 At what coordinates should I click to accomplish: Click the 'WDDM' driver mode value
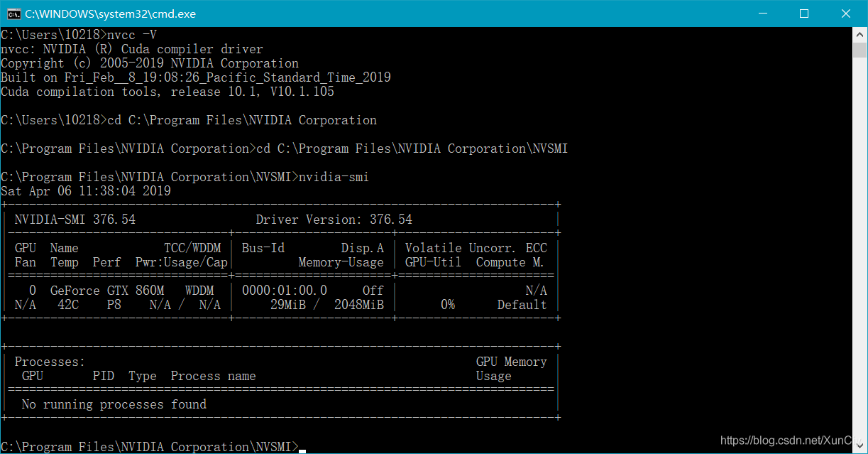click(x=199, y=291)
